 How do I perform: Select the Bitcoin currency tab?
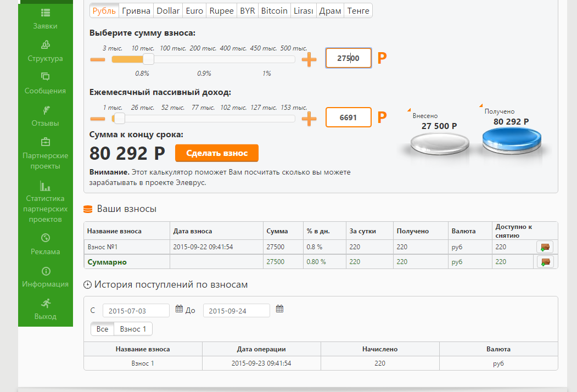(274, 10)
